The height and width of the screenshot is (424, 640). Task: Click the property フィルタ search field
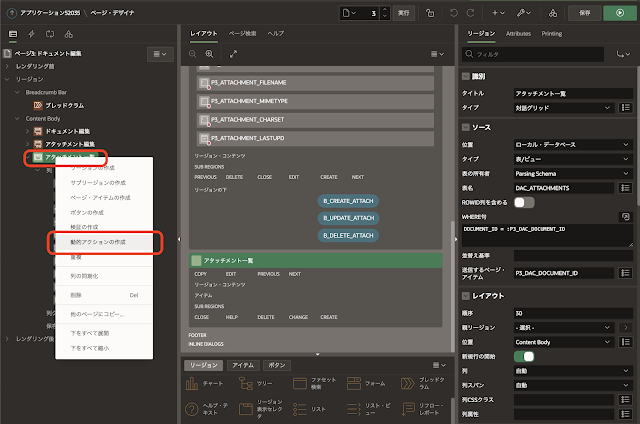point(533,54)
